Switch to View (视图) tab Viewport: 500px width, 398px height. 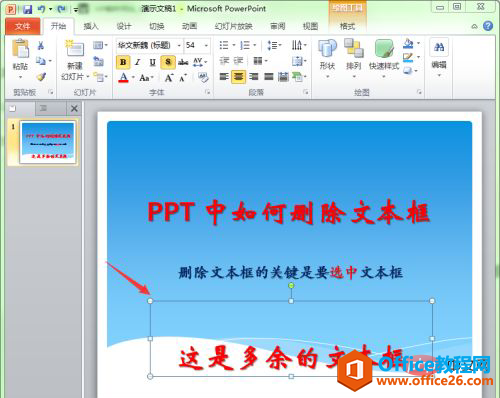coord(310,26)
